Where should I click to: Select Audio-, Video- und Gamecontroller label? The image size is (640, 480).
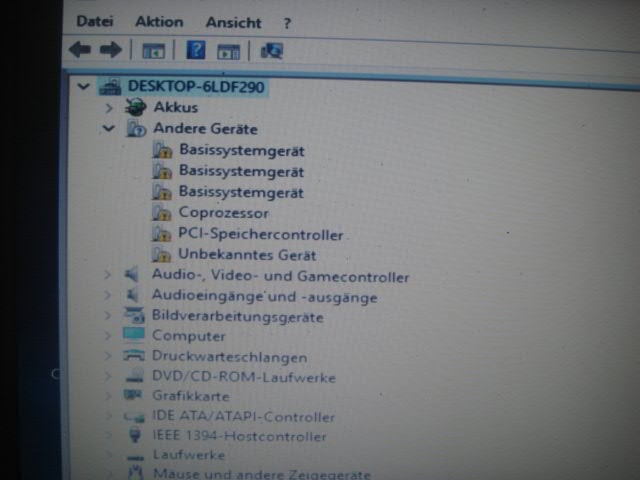coord(280,276)
